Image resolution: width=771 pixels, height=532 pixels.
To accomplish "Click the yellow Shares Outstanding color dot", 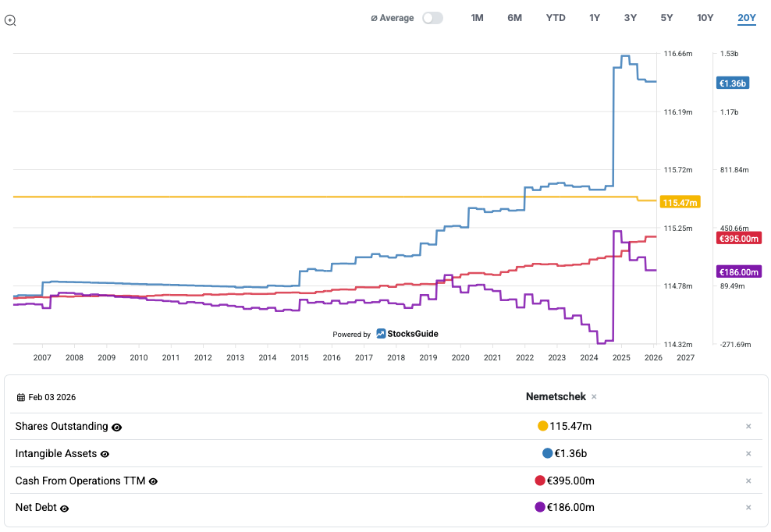I will [x=542, y=426].
